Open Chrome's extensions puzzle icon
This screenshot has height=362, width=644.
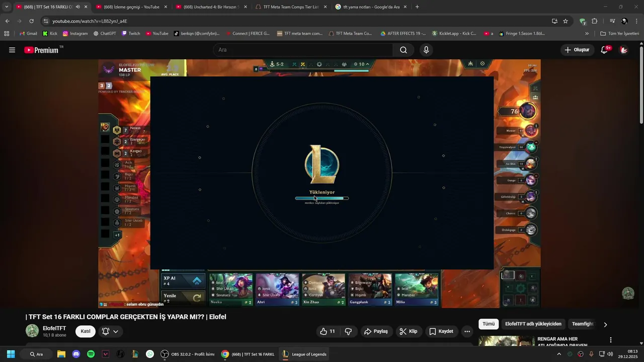coord(594,21)
